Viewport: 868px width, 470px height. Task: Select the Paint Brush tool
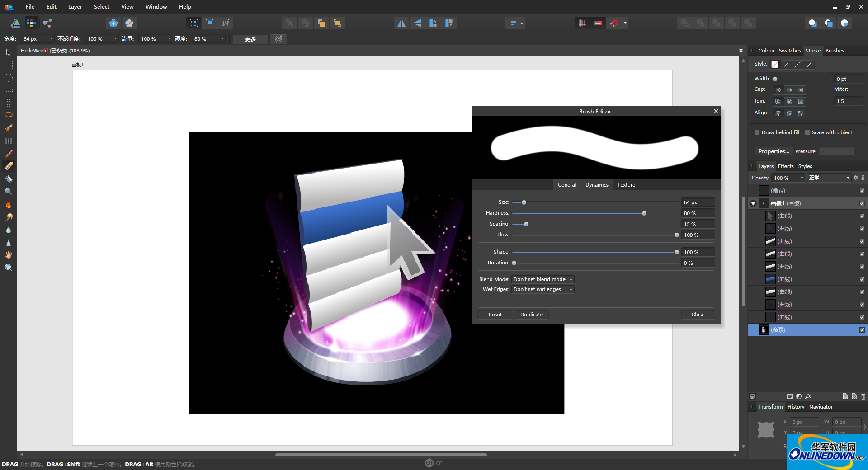click(x=8, y=154)
